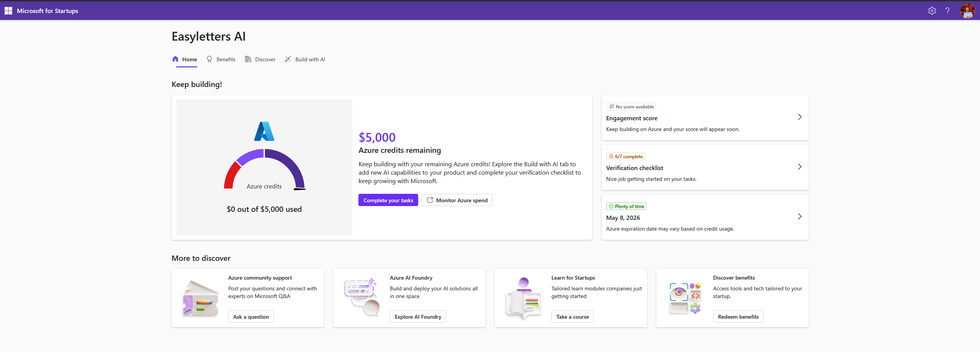Click the Keep building! heading
The width and height of the screenshot is (980, 352).
196,84
